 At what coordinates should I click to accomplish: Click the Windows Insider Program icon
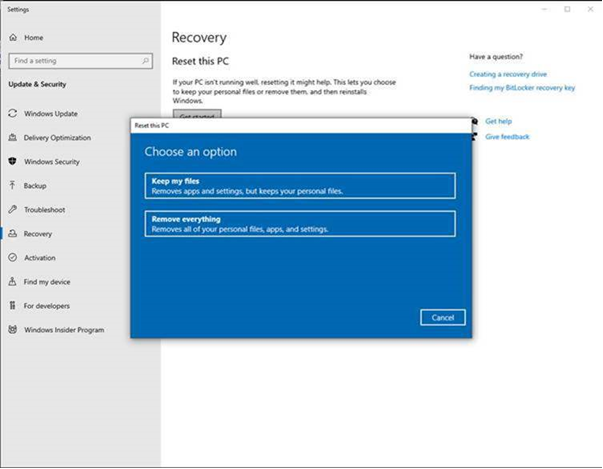tap(13, 329)
